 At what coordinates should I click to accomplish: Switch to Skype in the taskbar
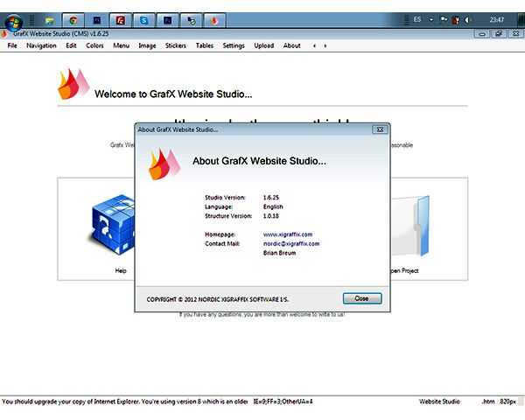tap(144, 21)
